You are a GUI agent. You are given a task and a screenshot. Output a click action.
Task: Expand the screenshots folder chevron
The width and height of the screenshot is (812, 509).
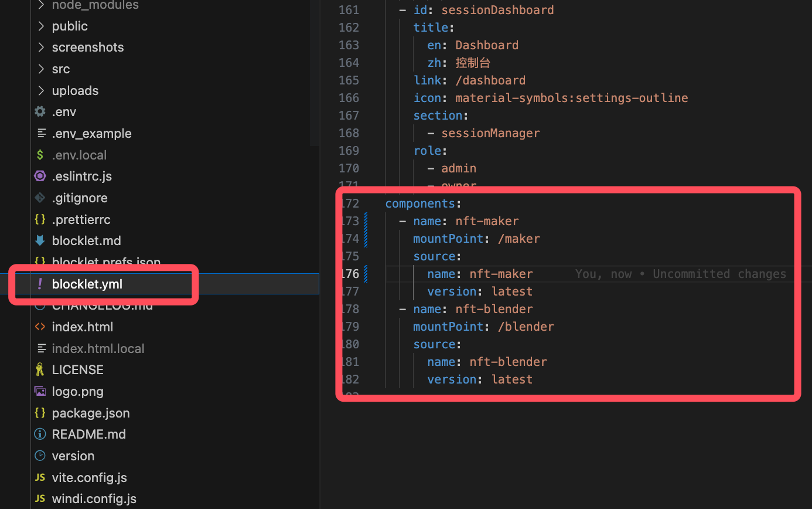coord(40,47)
